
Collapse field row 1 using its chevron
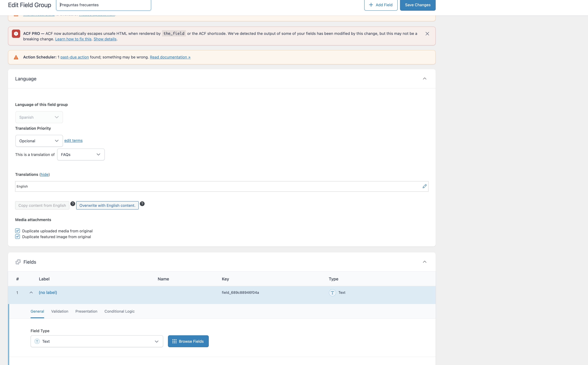pyautogui.click(x=31, y=293)
